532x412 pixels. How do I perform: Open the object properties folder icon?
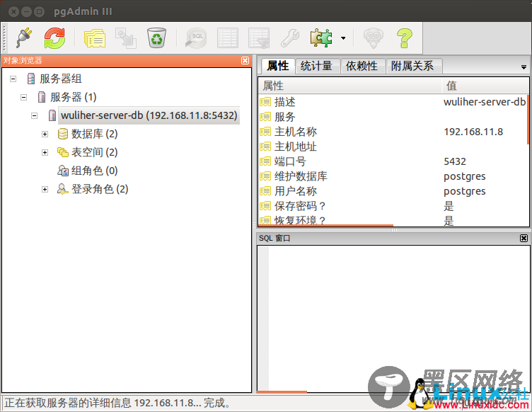click(95, 38)
